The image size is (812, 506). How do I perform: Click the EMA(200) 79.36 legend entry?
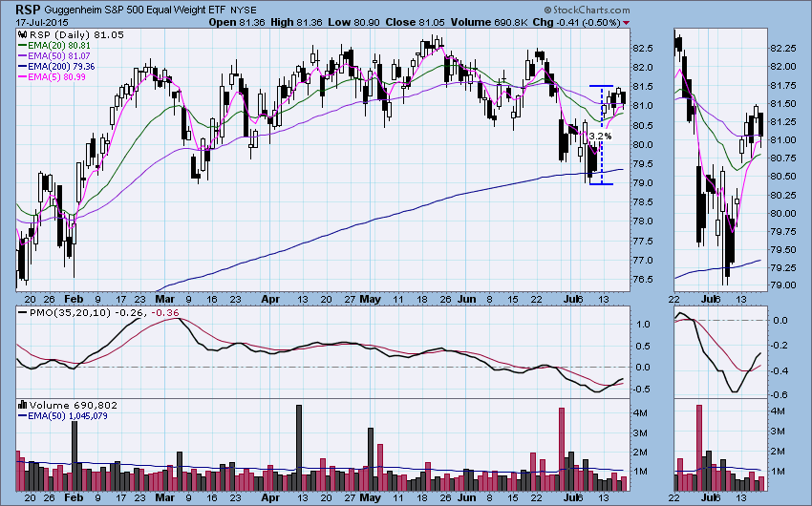[56, 66]
